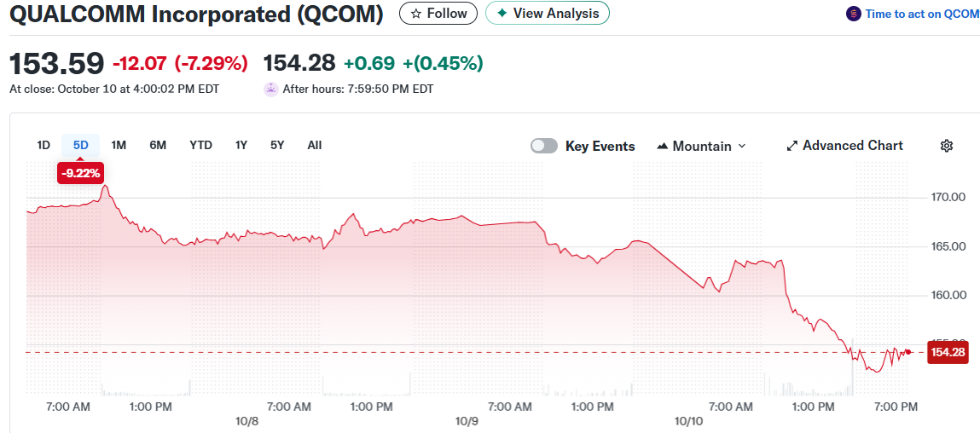Choose the 1Y range tab
Screen dimensions: 980x433
pos(241,145)
